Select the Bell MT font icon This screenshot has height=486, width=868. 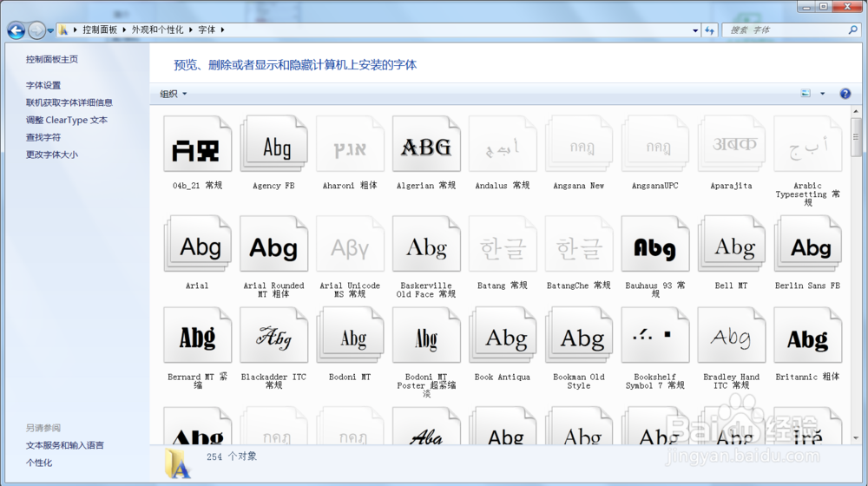[x=732, y=244]
